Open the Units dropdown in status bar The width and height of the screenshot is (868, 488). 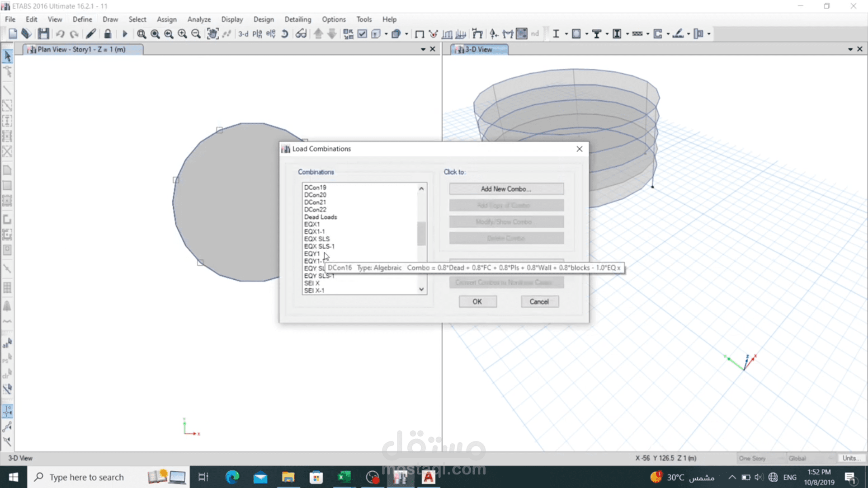851,458
